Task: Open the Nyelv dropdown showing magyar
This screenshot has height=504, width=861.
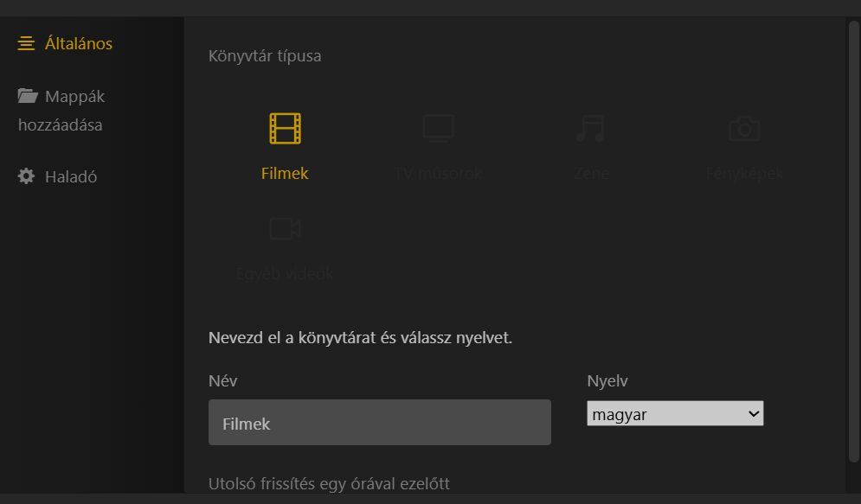Action: pos(675,413)
